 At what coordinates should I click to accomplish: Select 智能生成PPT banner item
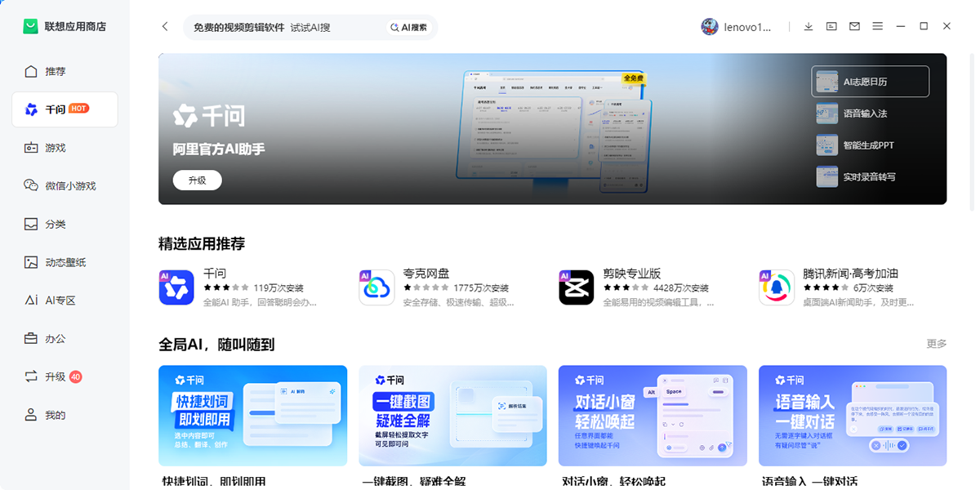coord(871,145)
